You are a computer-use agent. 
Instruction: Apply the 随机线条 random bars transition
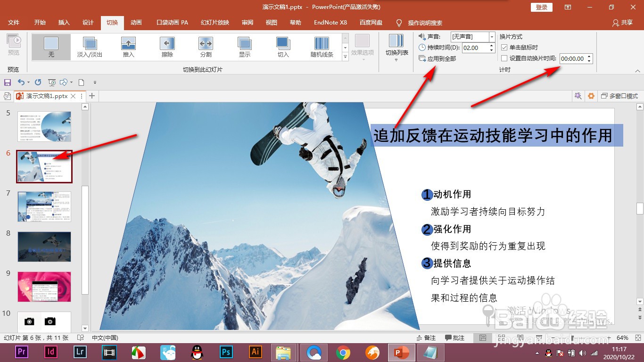coord(322,47)
